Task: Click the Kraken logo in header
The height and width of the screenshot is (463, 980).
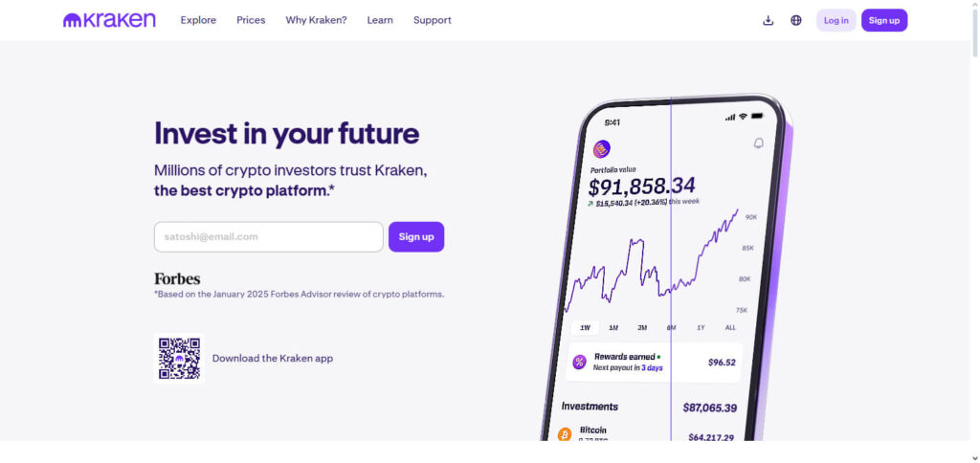Action: (x=109, y=20)
